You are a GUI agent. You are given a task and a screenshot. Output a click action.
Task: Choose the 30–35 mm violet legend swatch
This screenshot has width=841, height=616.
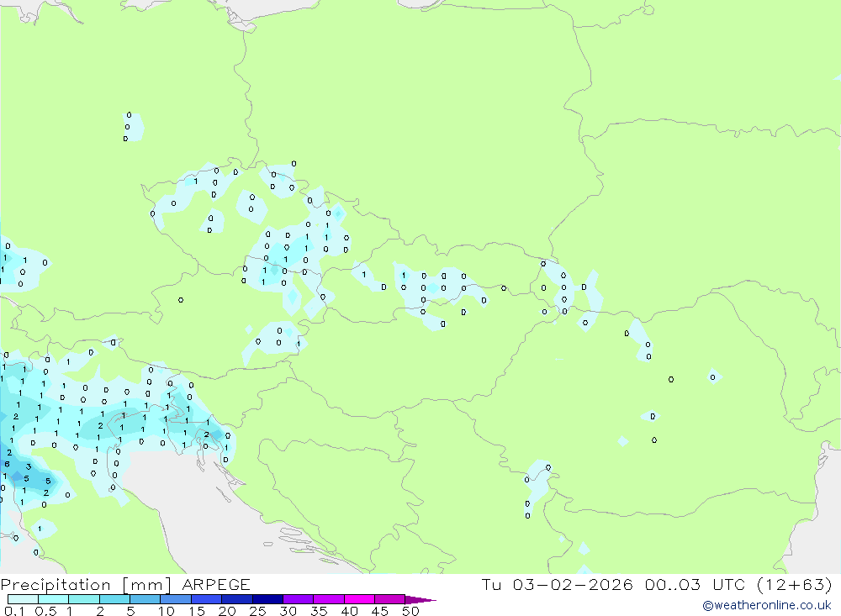coord(299,599)
